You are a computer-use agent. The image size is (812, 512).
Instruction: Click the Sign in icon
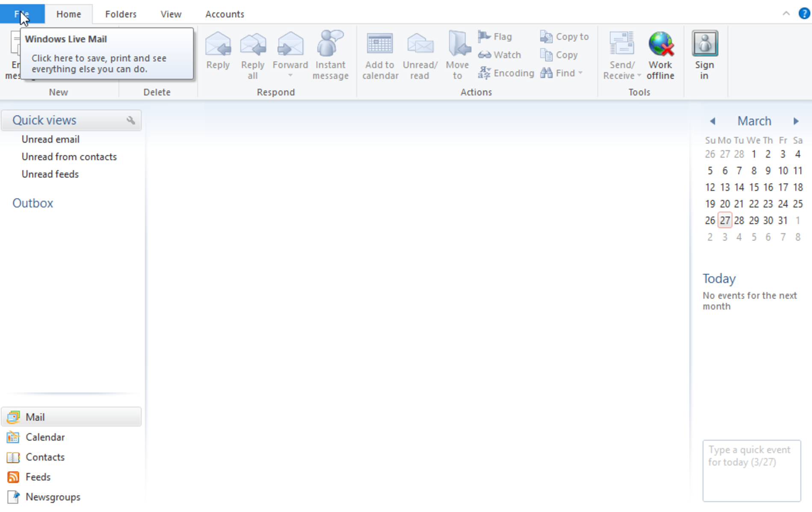(704, 44)
